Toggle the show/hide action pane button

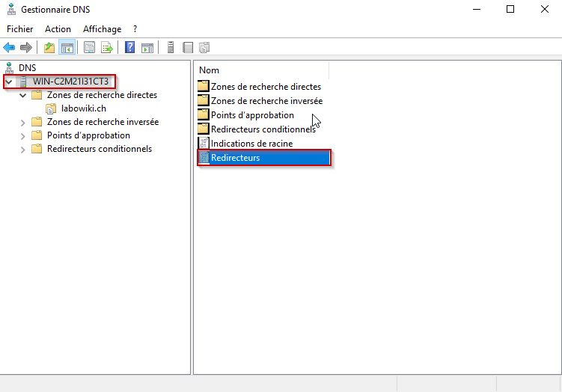tap(147, 47)
